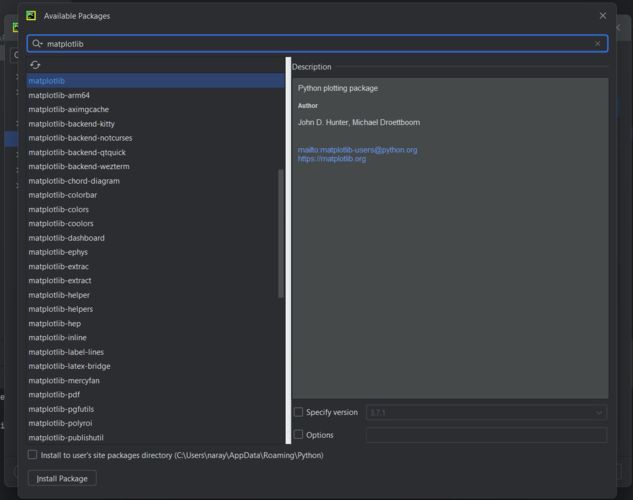Click the package list scrollbar

(281, 233)
